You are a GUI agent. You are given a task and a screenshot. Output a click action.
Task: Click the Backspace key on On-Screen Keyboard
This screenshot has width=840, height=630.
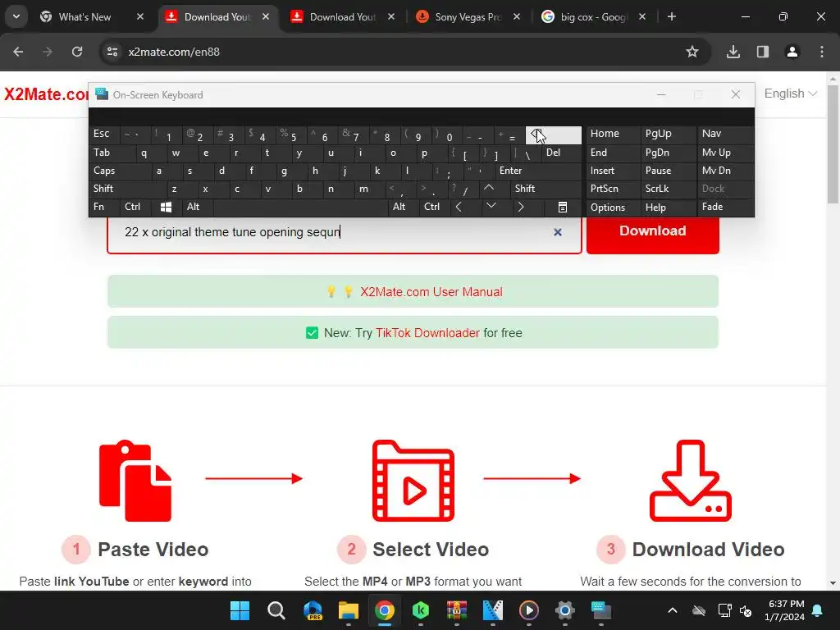(554, 135)
